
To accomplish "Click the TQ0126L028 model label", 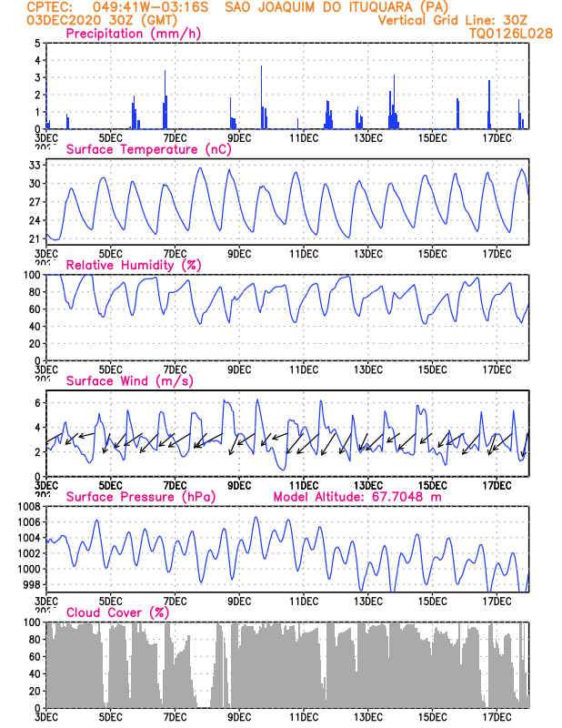I will click(x=511, y=34).
